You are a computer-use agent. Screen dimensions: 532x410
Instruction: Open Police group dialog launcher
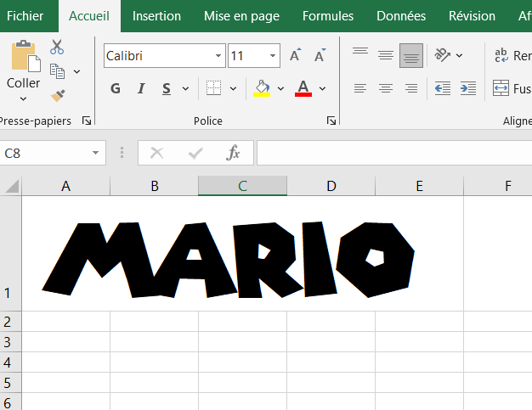(x=331, y=121)
